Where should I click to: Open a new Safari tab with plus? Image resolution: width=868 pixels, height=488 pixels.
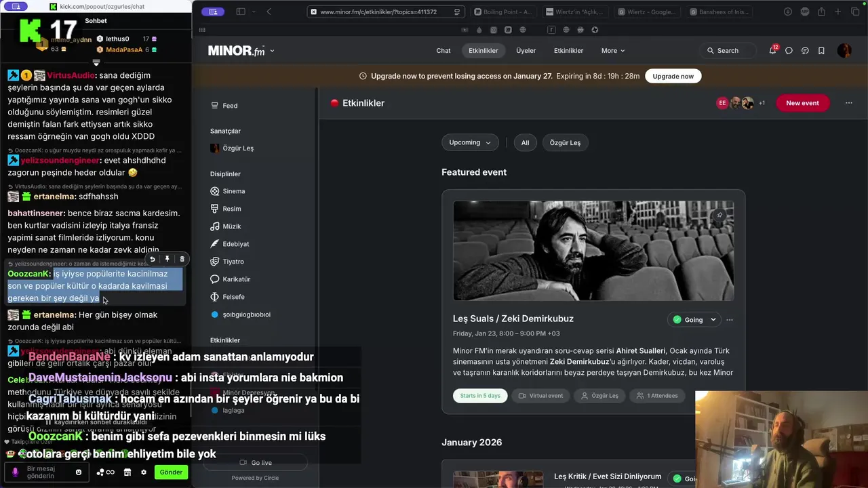click(838, 12)
